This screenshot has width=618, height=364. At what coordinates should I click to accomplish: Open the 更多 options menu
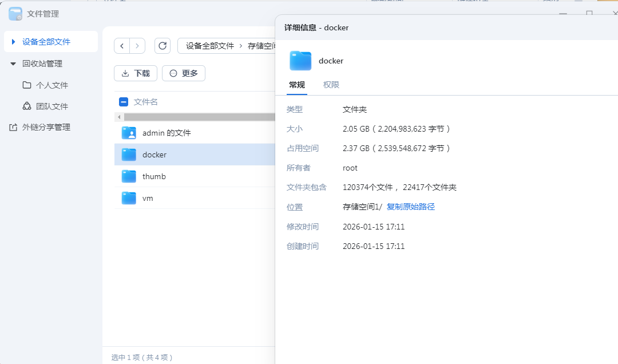[183, 73]
